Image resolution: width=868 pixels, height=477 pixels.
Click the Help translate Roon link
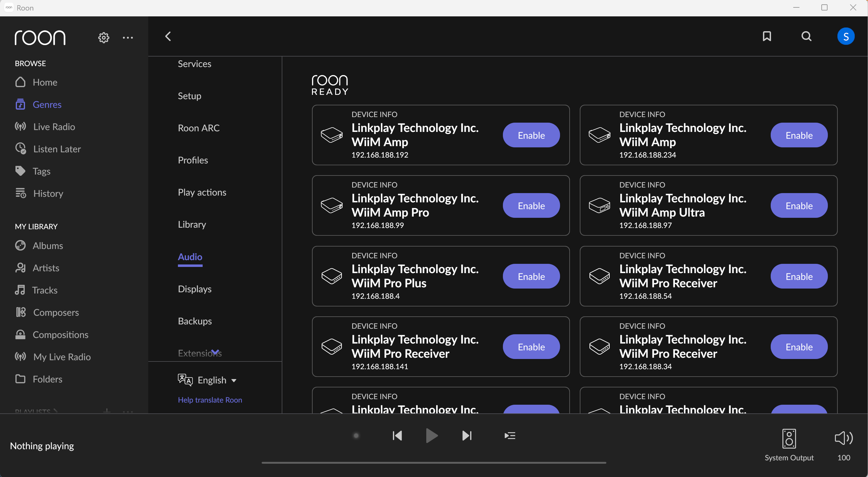point(210,400)
